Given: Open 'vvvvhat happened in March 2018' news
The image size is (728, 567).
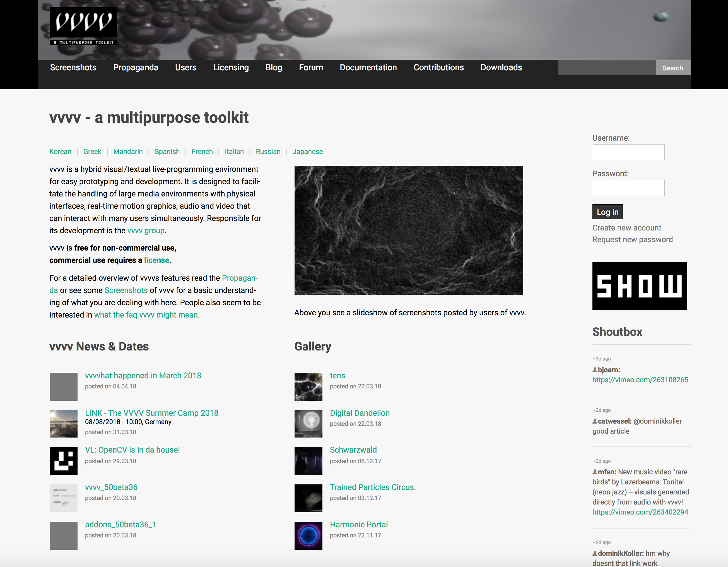Looking at the screenshot, I should point(143,376).
